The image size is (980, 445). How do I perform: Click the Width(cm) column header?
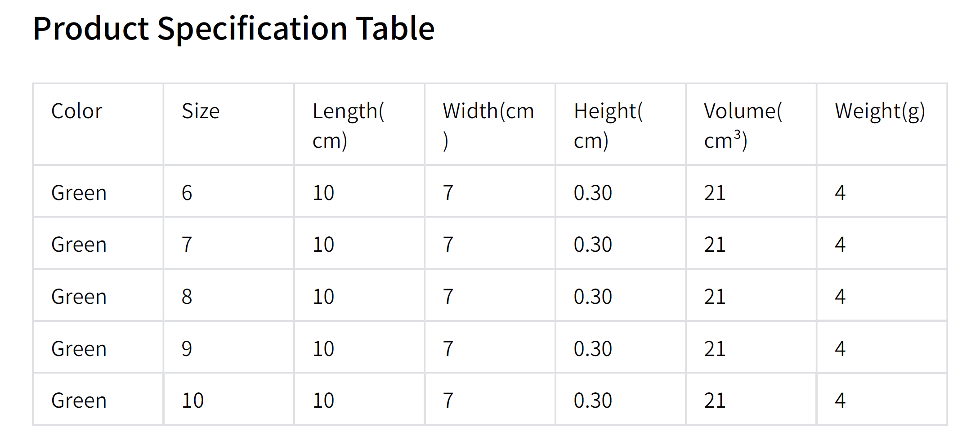[488, 125]
